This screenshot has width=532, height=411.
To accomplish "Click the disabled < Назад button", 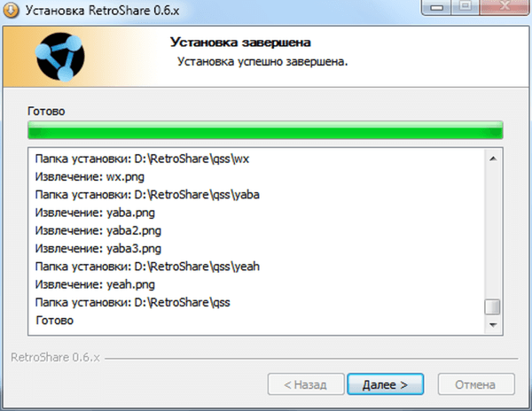I will (306, 384).
